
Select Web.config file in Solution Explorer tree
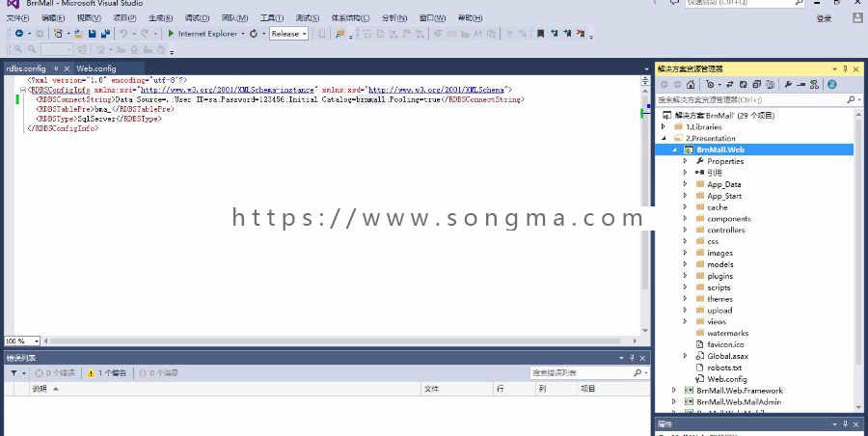coord(727,379)
